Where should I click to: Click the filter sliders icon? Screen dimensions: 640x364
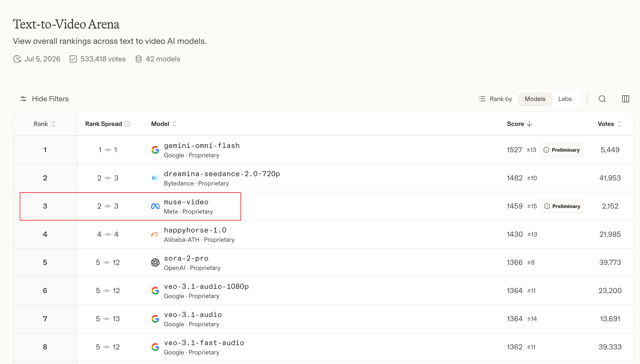(x=23, y=99)
